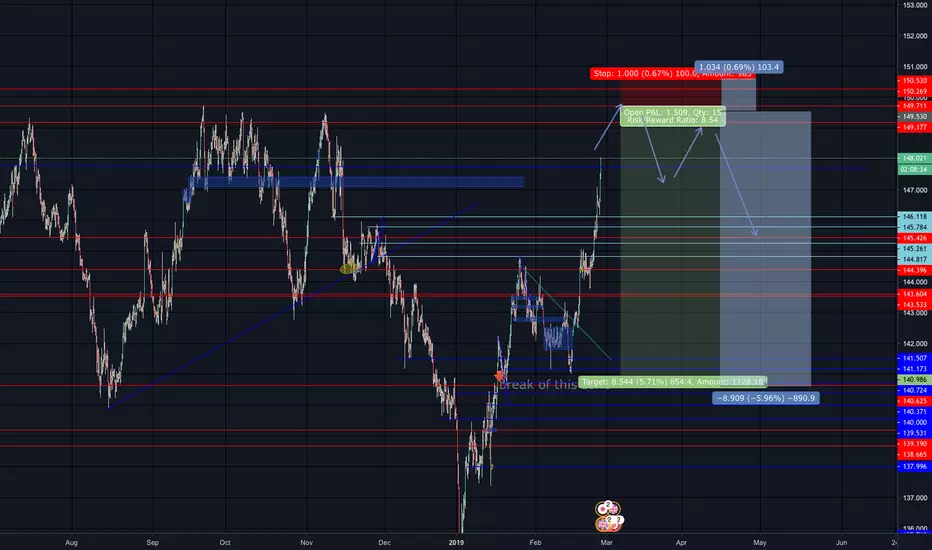
Task: Click the green 148.021 current price label
Action: click(x=914, y=158)
